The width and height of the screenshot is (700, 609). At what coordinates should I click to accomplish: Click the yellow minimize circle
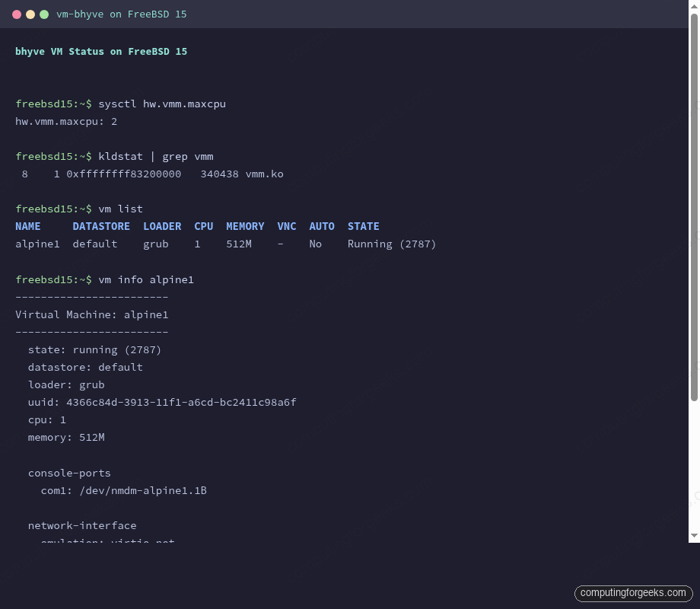click(30, 14)
